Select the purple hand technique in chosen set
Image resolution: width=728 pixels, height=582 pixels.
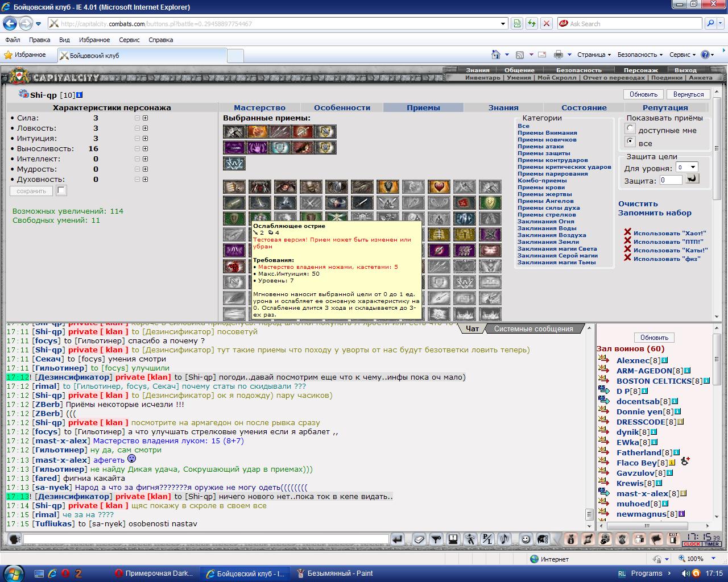[259, 148]
